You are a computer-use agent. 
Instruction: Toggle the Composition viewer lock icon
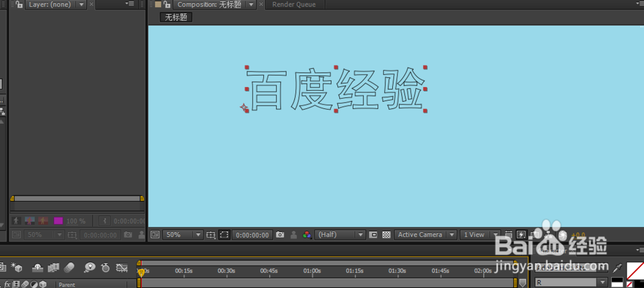pos(167,5)
